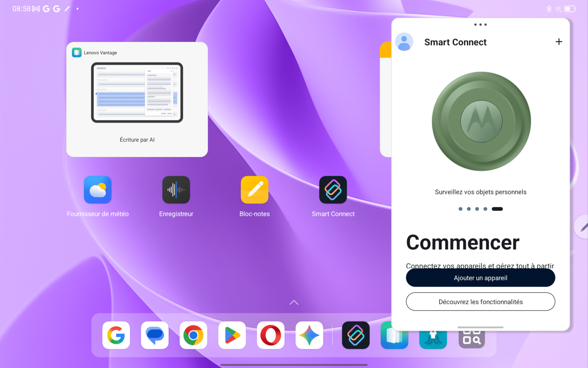Screen dimensions: 588x368
Task: Open the Fournisseur de météo weather app
Action: (98, 190)
